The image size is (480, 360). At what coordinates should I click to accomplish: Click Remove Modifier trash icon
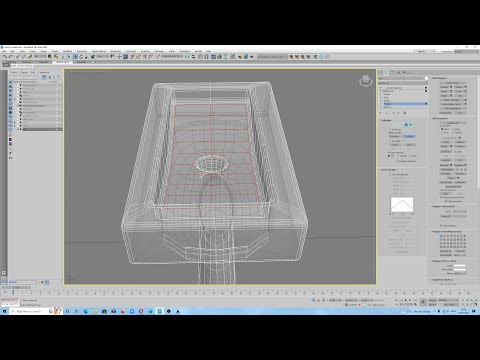pos(398,113)
